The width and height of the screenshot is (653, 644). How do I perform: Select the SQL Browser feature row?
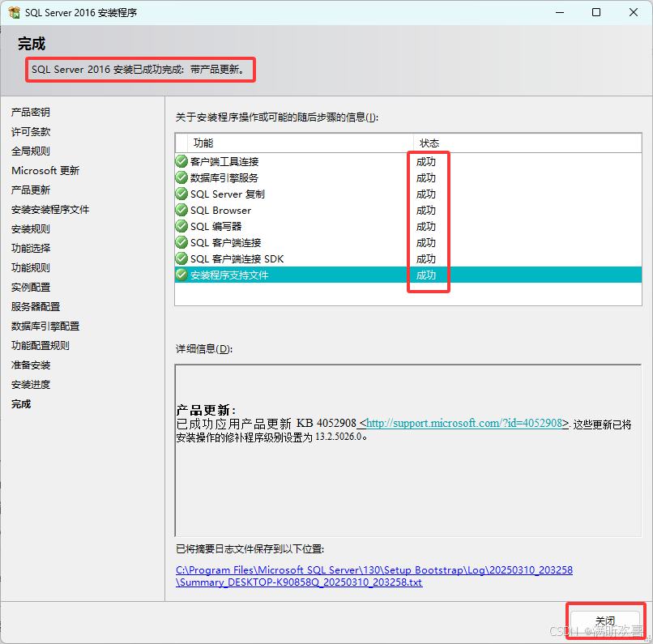pos(408,210)
